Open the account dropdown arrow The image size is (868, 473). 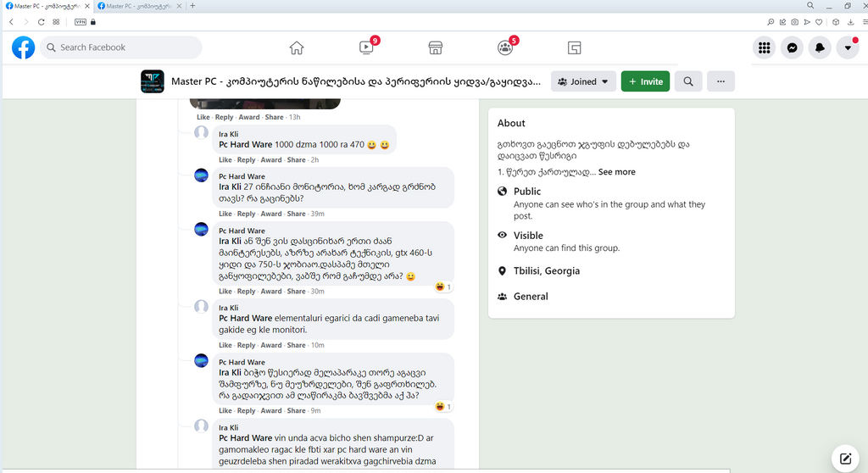848,48
